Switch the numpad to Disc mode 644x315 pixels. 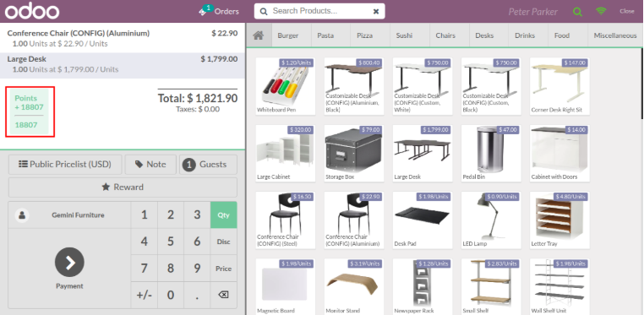coord(223,242)
